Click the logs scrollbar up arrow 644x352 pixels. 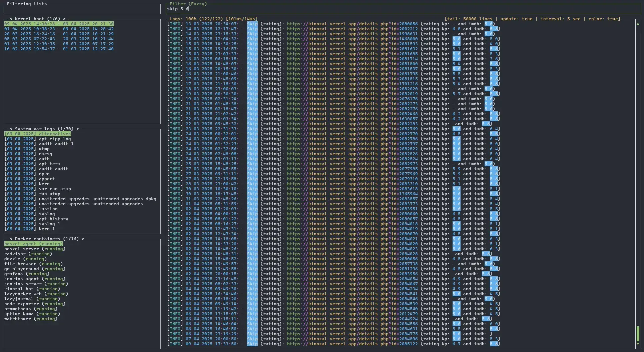pyautogui.click(x=638, y=24)
